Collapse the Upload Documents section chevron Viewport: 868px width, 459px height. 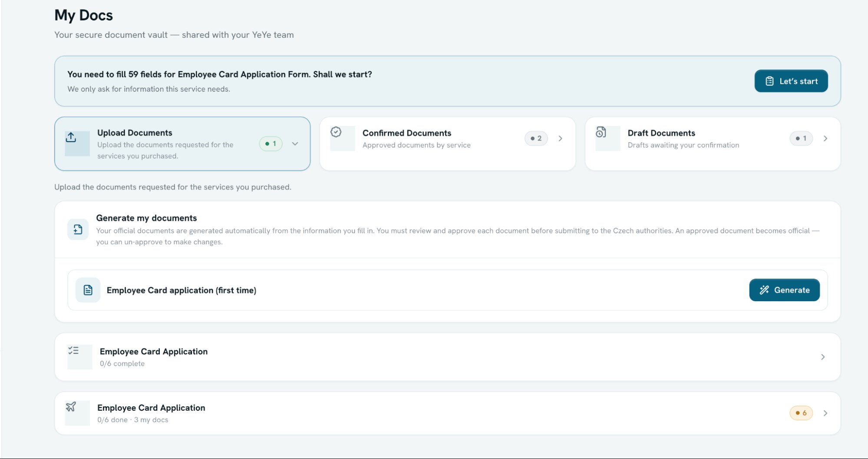[x=295, y=144]
